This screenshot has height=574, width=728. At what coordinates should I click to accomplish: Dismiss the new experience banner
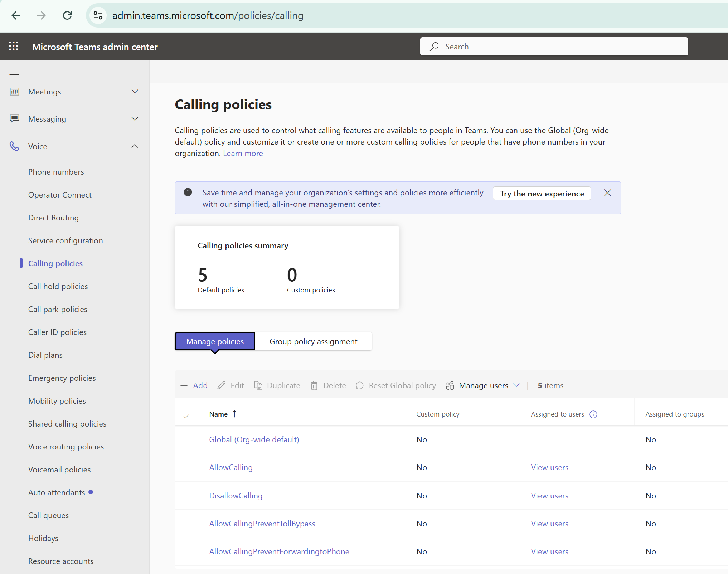607,193
